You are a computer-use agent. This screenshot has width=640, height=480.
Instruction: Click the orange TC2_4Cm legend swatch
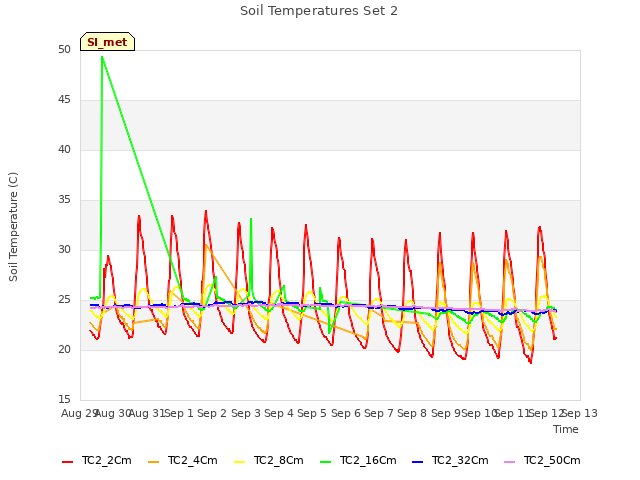tap(153, 462)
